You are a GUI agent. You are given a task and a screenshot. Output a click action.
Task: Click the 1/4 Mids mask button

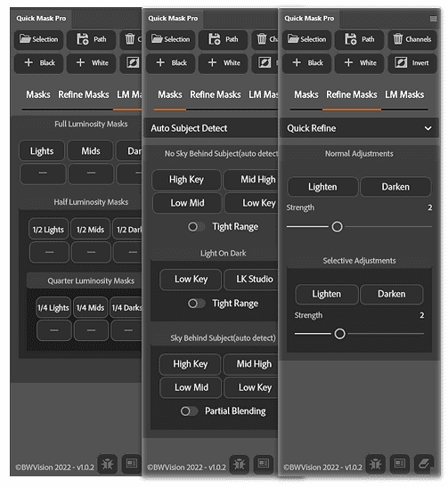click(91, 308)
